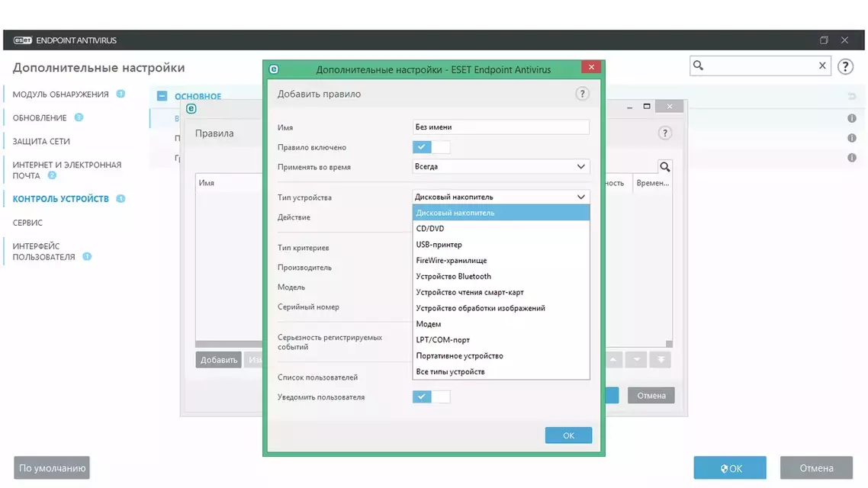The height and width of the screenshot is (488, 868).
Task: Toggle the Правило включено switch
Action: coord(431,146)
